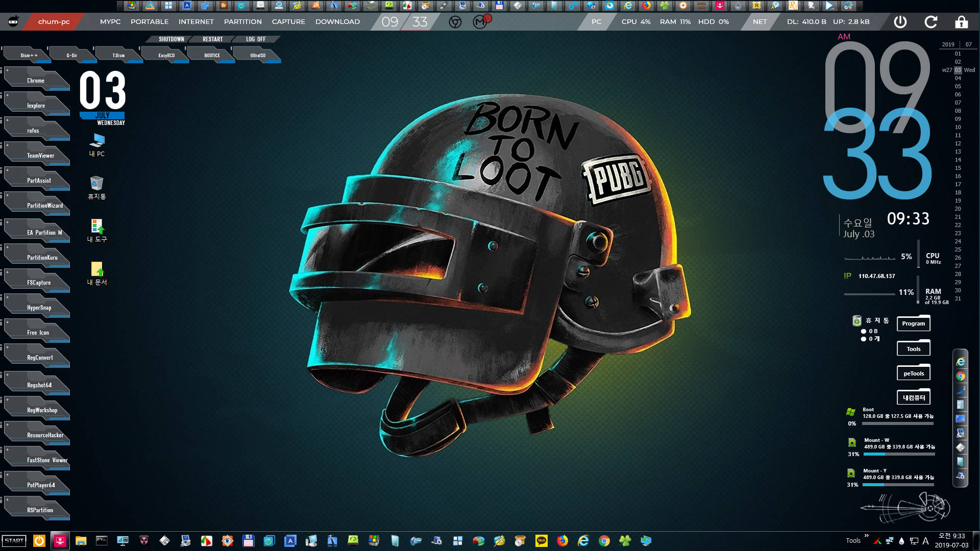
Task: Open TeamViewer launcher
Action: 37,155
